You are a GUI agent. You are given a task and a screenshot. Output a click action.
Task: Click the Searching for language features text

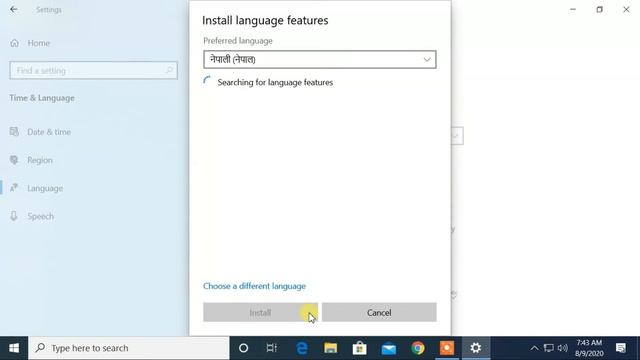(x=275, y=82)
